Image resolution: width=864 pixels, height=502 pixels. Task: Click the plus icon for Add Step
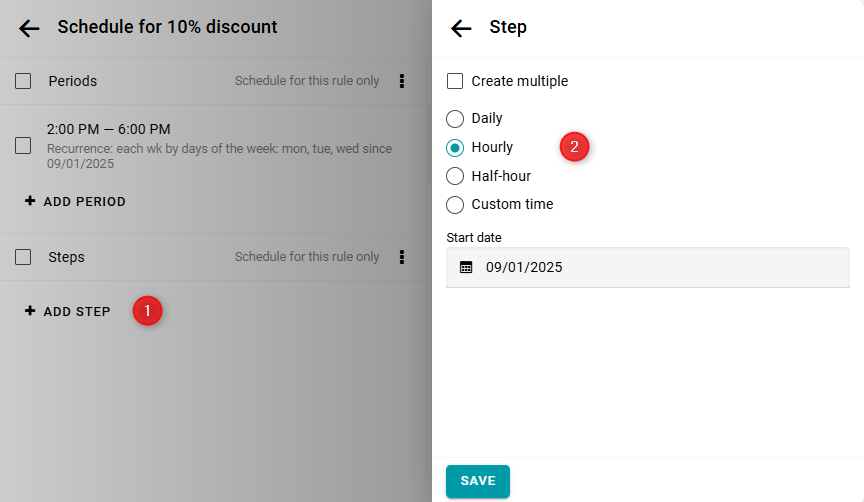(x=30, y=311)
